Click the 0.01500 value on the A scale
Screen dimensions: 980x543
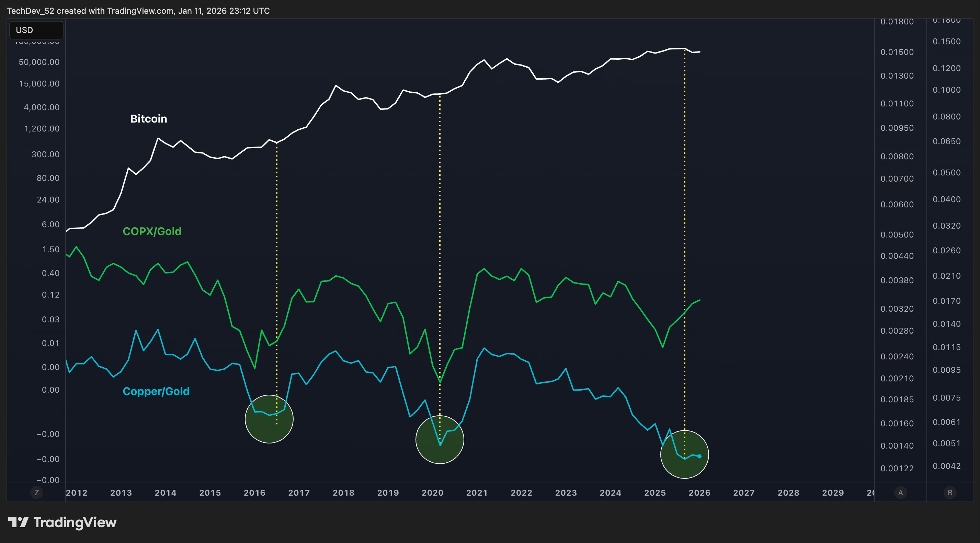point(897,52)
